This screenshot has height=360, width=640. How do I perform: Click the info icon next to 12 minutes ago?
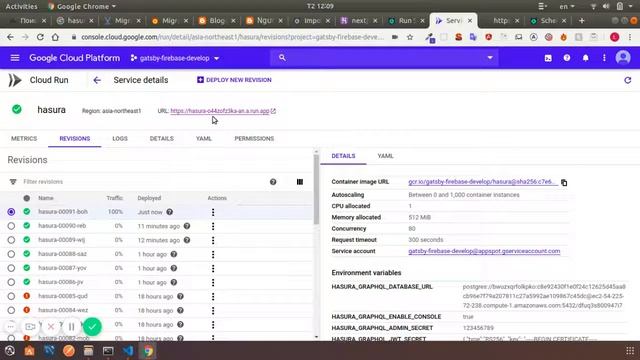coord(187,240)
